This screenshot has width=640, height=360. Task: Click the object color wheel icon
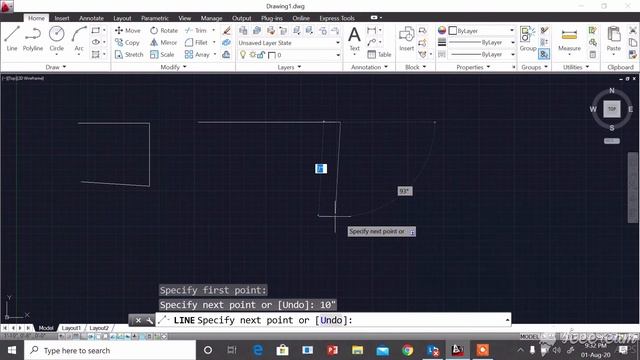(442, 30)
